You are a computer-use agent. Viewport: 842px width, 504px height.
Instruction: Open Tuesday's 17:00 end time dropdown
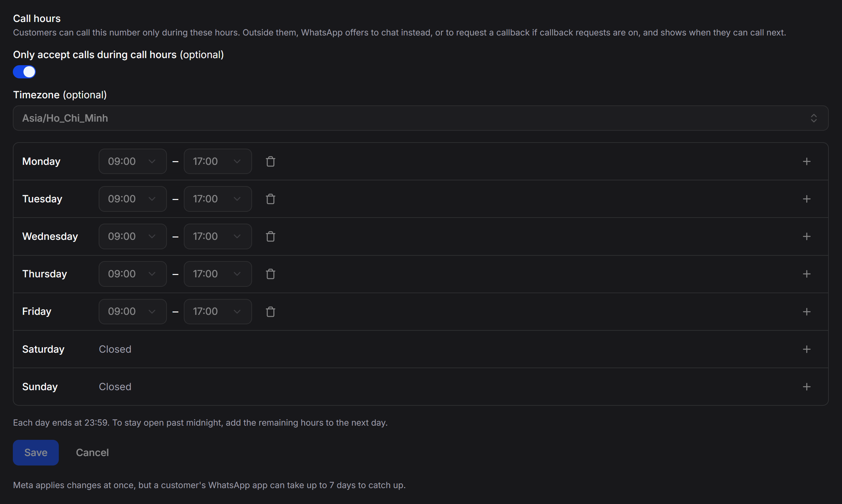pos(218,199)
